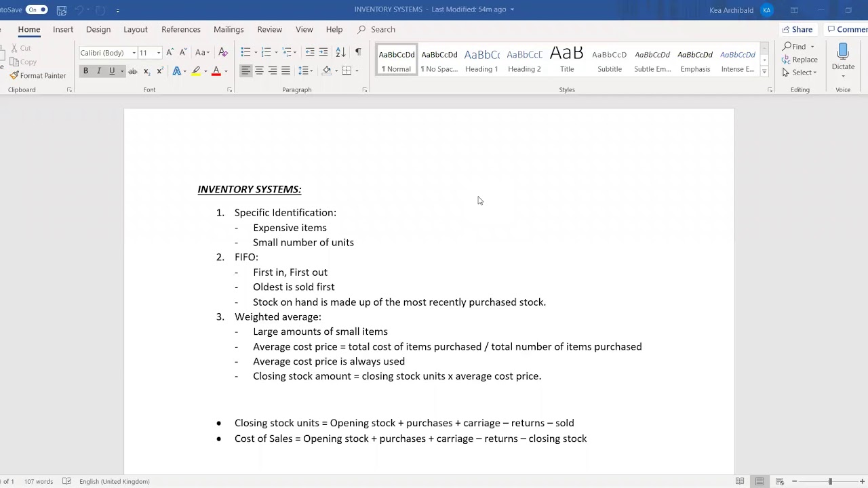Switch to Web Layout view icon

point(780,481)
